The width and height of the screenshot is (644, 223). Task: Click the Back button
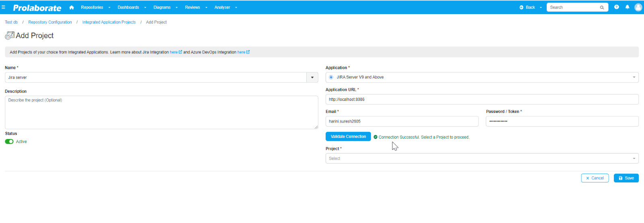click(527, 7)
